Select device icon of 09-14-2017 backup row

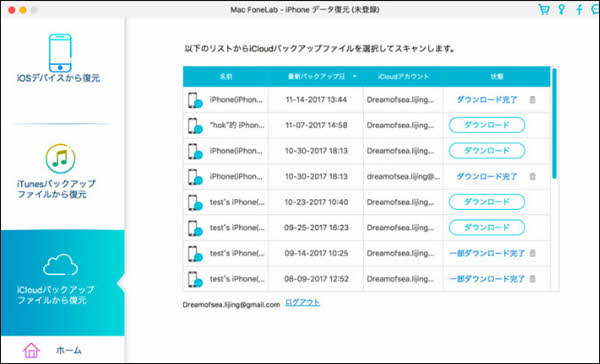pyautogui.click(x=195, y=254)
